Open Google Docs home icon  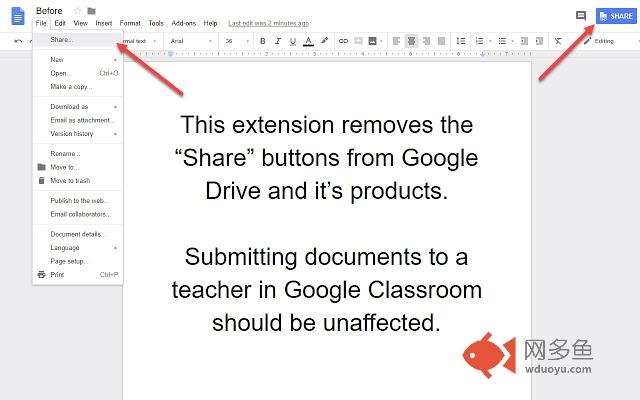(x=18, y=17)
